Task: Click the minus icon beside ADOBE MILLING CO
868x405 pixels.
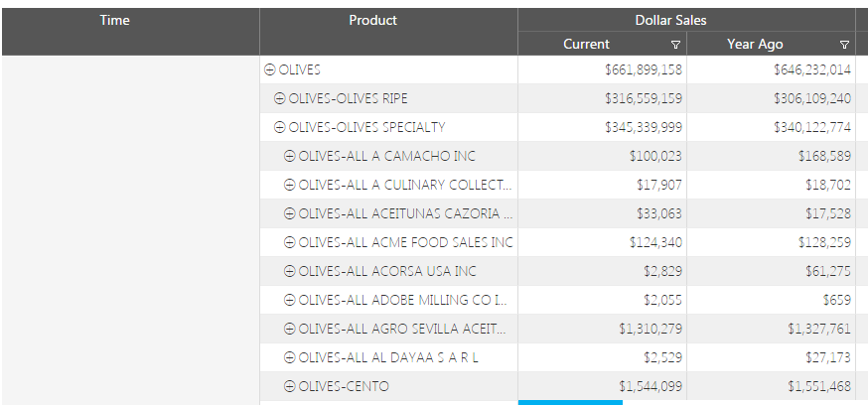Action: [x=289, y=300]
